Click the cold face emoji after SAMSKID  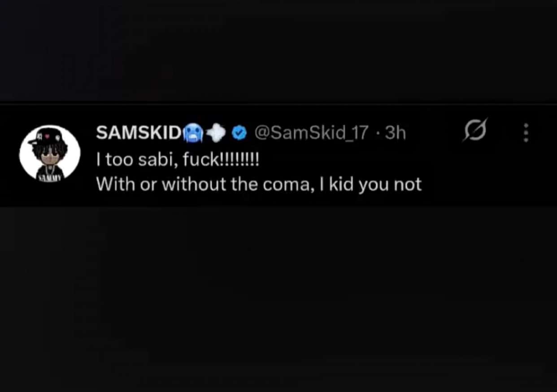click(x=193, y=133)
